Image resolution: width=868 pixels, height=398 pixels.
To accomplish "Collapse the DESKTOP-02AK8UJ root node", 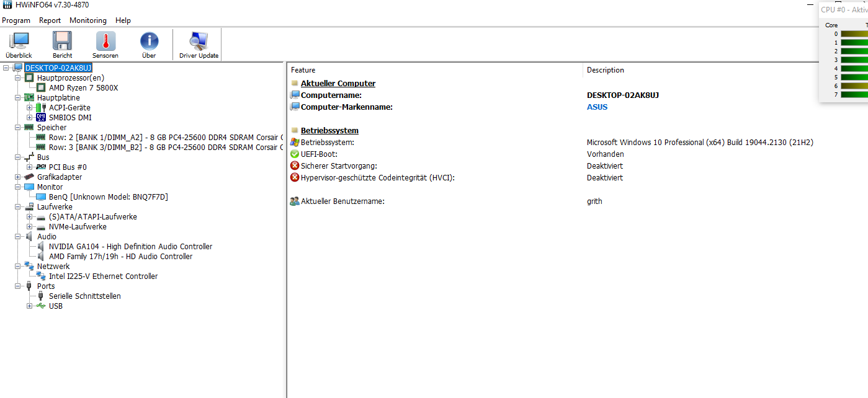I will click(6, 68).
